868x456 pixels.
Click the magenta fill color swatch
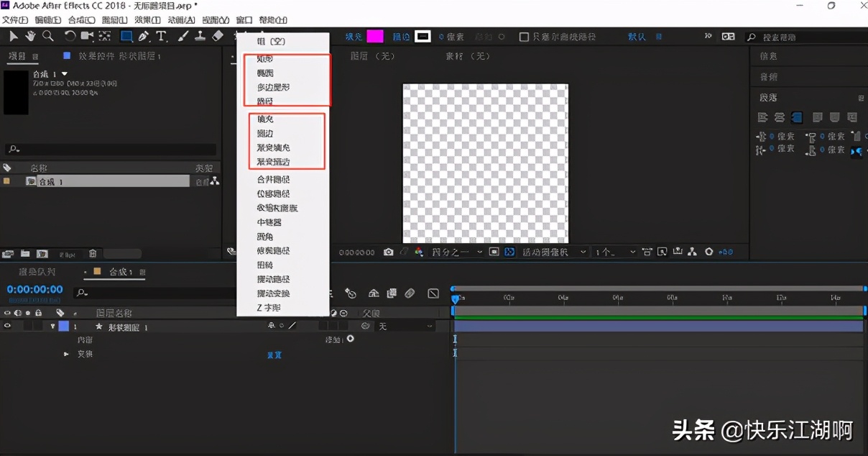point(376,36)
